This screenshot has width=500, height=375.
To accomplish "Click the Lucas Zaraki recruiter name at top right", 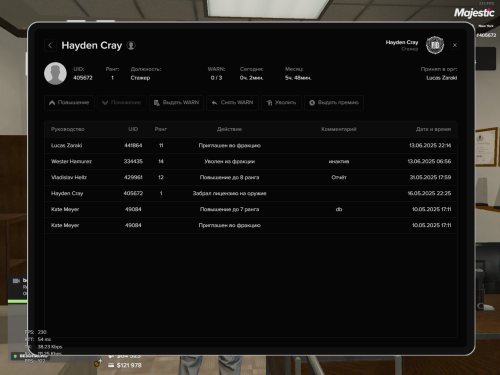I will coord(441,78).
